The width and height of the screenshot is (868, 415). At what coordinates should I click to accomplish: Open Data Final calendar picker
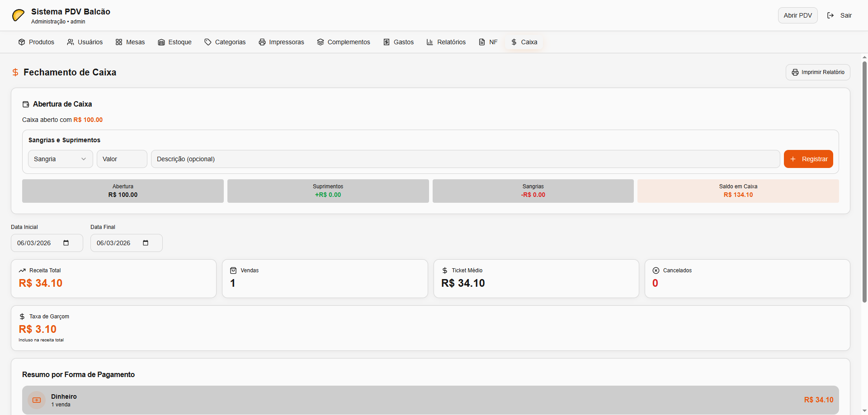point(146,243)
